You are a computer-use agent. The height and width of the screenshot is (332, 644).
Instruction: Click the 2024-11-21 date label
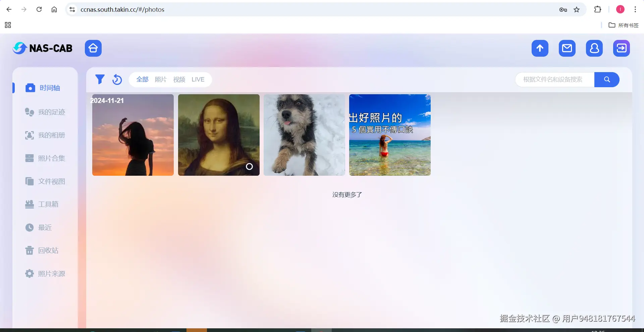click(107, 101)
